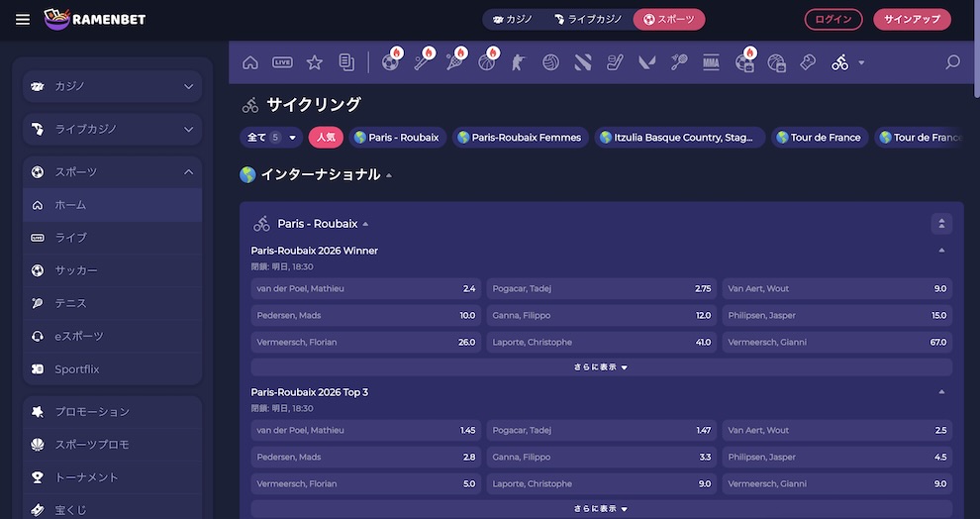
Task: Select the ice hockey sport icon
Action: coord(615,62)
